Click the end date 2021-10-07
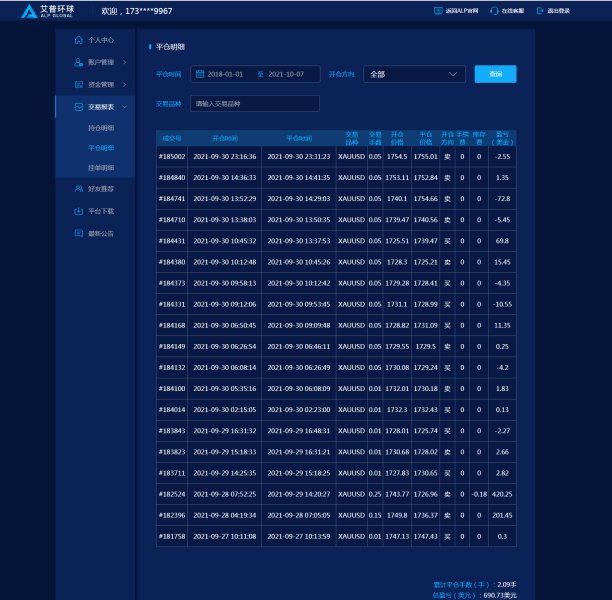The width and height of the screenshot is (612, 600). (x=286, y=74)
